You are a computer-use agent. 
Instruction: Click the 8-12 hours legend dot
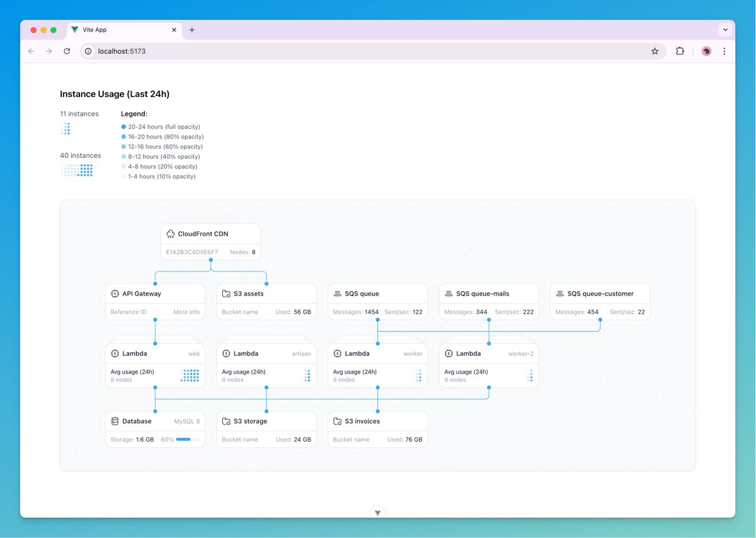(123, 156)
